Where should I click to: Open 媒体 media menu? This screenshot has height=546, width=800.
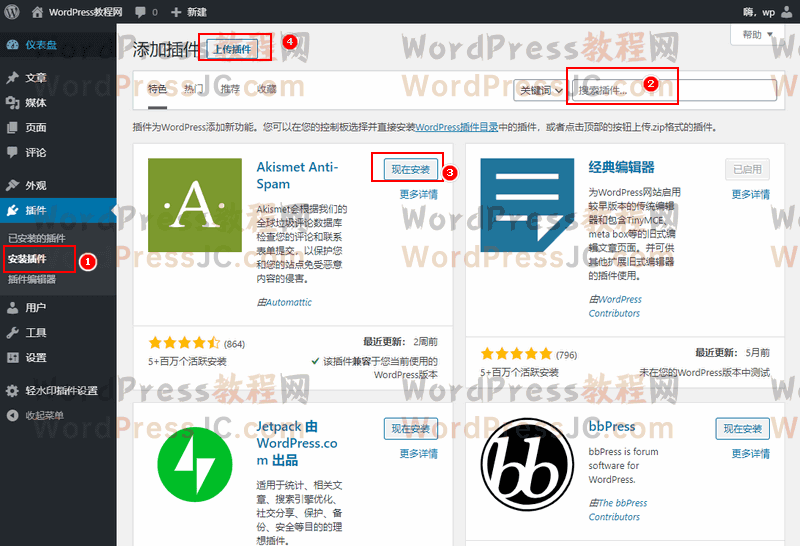[58, 103]
